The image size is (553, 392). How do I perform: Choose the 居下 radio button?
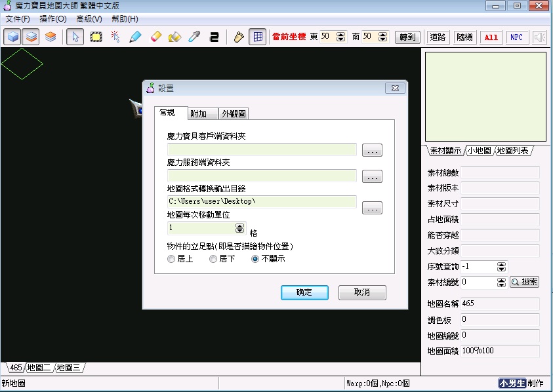click(x=213, y=259)
